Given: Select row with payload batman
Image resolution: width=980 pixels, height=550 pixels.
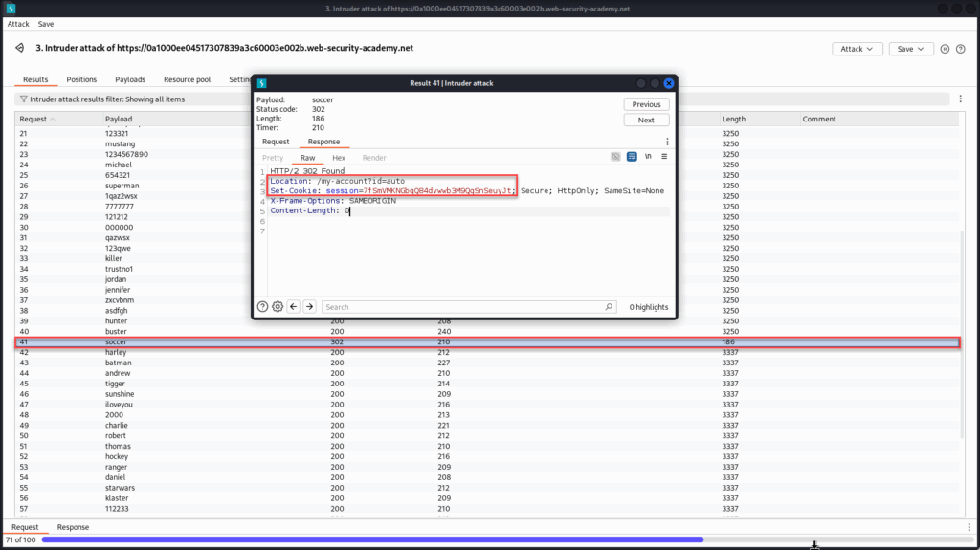Looking at the screenshot, I should tap(487, 363).
